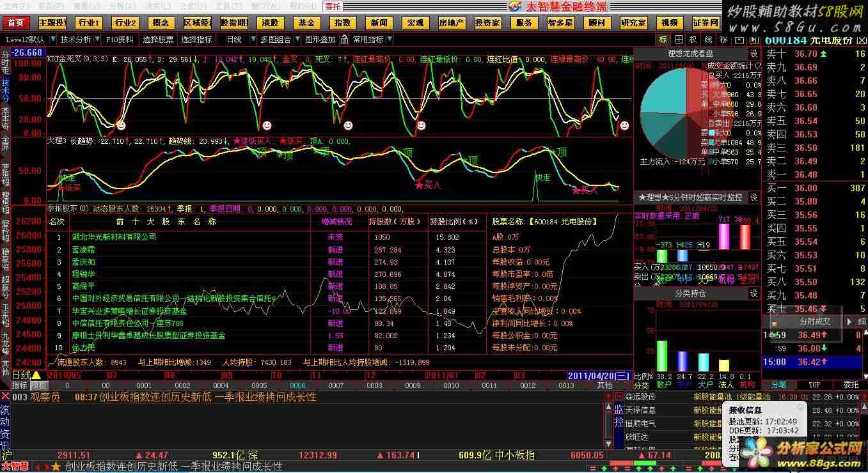This screenshot has height=473, width=868.
Task: Click the first smiley marker on KDJ chart
Action: [x=121, y=125]
